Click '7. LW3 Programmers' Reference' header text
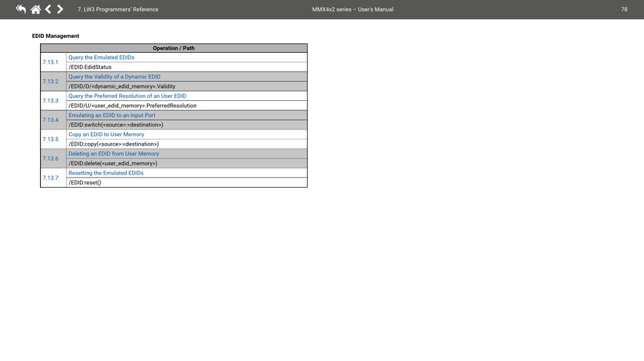 pyautogui.click(x=118, y=9)
